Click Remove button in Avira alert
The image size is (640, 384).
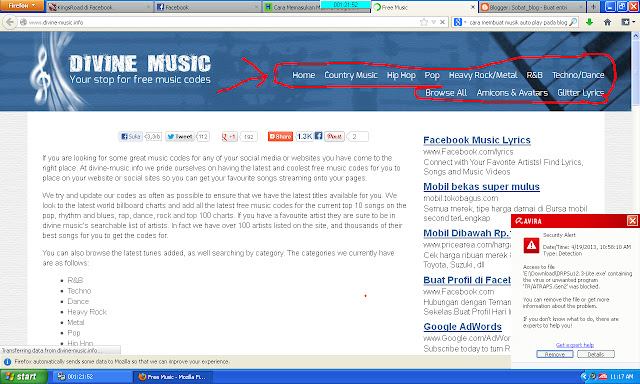click(x=555, y=354)
